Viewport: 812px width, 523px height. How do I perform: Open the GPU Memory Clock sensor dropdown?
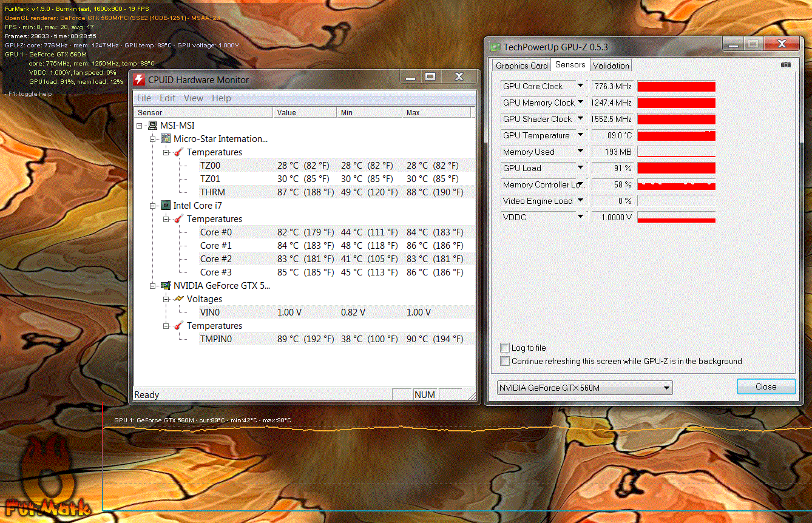pyautogui.click(x=580, y=103)
